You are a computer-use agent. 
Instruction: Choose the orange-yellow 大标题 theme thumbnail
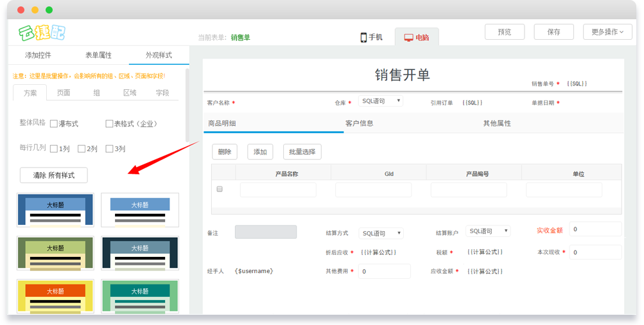[x=55, y=296]
